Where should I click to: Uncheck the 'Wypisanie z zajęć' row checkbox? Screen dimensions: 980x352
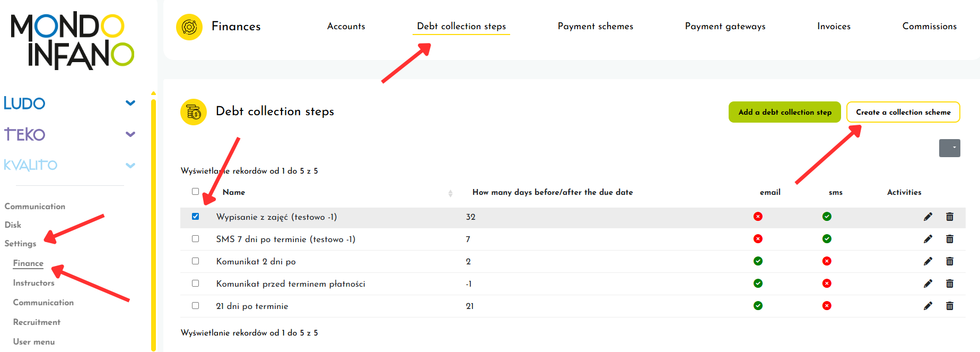pos(196,217)
